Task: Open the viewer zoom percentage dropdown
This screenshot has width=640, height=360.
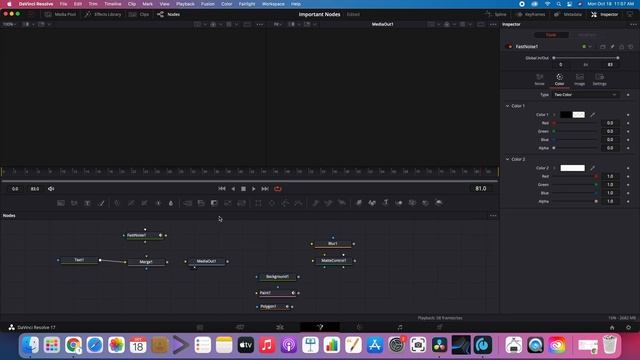Action: tap(9, 24)
